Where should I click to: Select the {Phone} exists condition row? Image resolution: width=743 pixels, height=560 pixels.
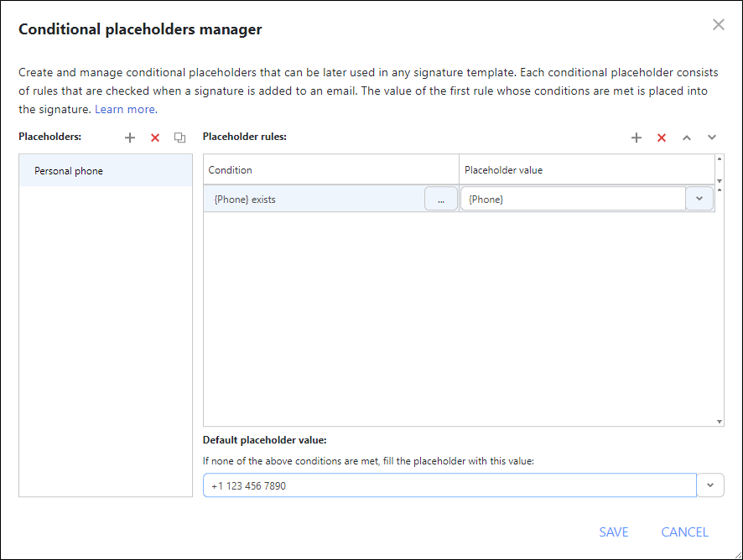pos(319,198)
